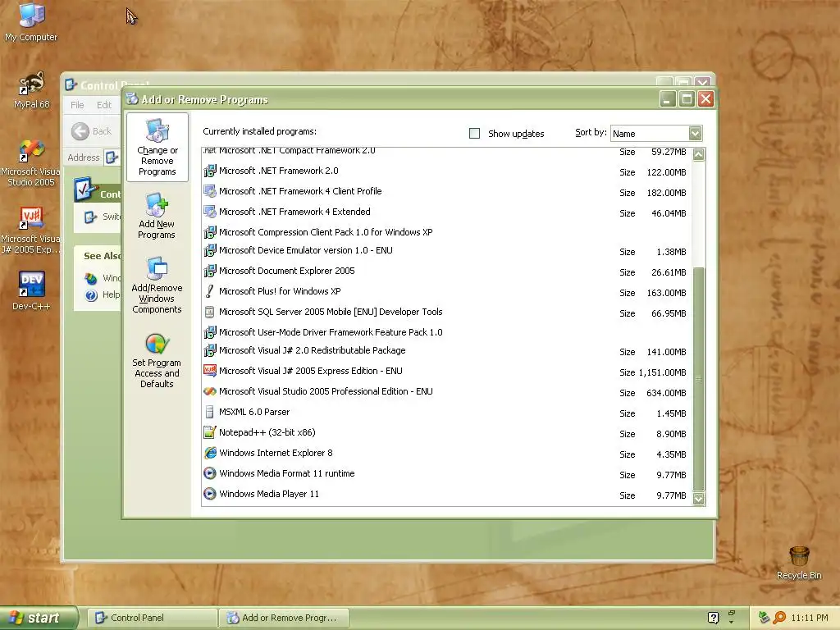The width and height of the screenshot is (840, 630).
Task: Select Microsoft User-Mode Driver Framework Feature Pack
Action: click(x=447, y=333)
